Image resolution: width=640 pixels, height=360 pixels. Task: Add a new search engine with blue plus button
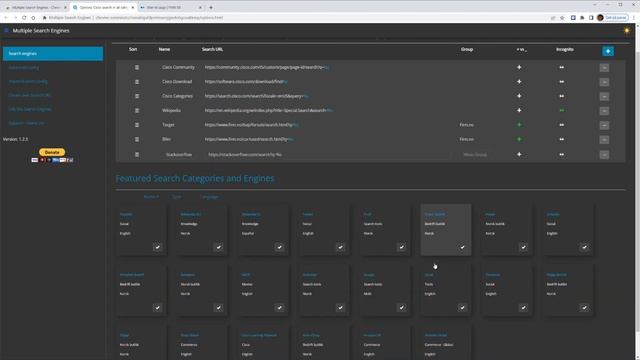[608, 51]
